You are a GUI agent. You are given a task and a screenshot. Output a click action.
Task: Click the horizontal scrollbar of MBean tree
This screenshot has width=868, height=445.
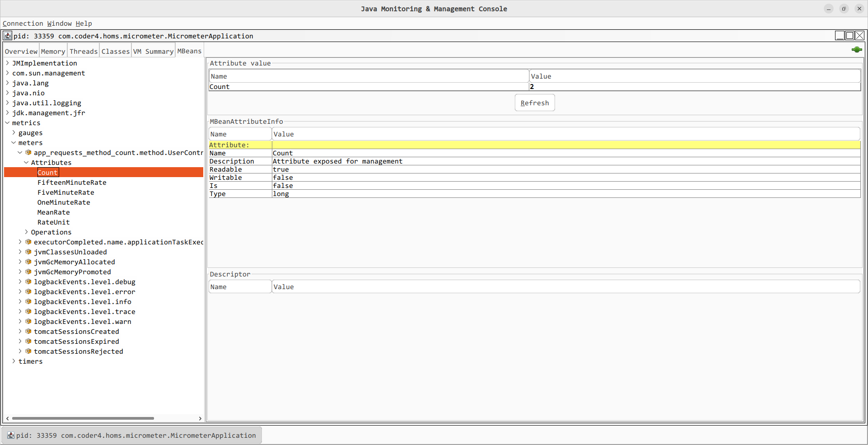click(83, 418)
